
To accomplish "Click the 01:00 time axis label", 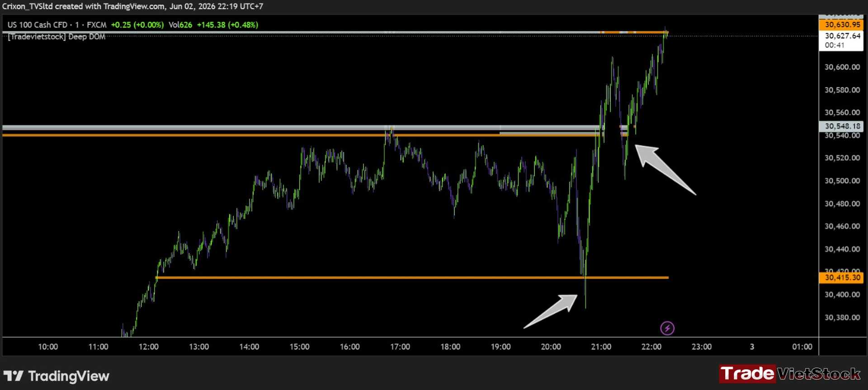I will 802,347.
